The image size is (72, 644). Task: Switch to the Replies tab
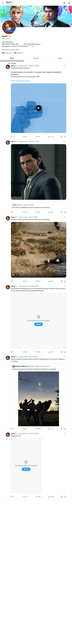pyautogui.click(x=36, y=58)
